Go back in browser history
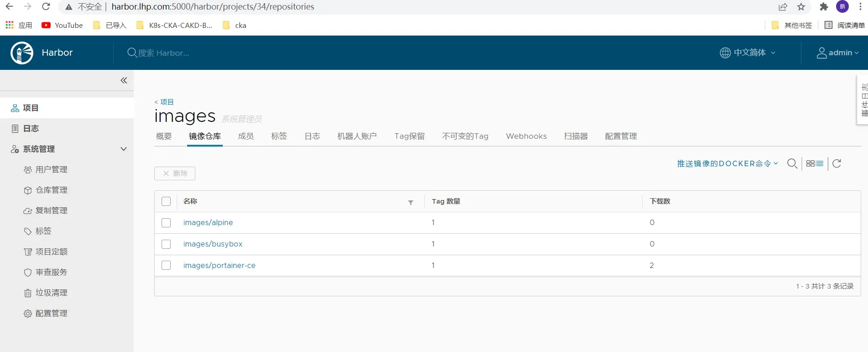This screenshot has width=868, height=352. tap(9, 6)
